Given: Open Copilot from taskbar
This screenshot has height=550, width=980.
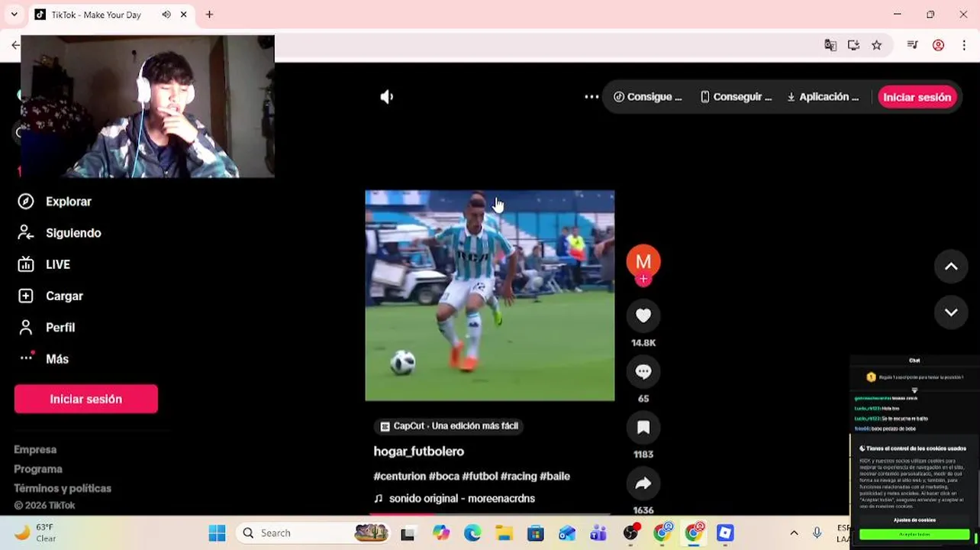Looking at the screenshot, I should click(441, 533).
